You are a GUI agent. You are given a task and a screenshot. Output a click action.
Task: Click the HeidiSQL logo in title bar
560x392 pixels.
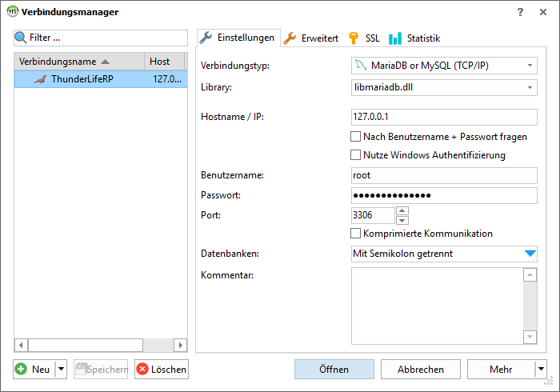tap(12, 12)
